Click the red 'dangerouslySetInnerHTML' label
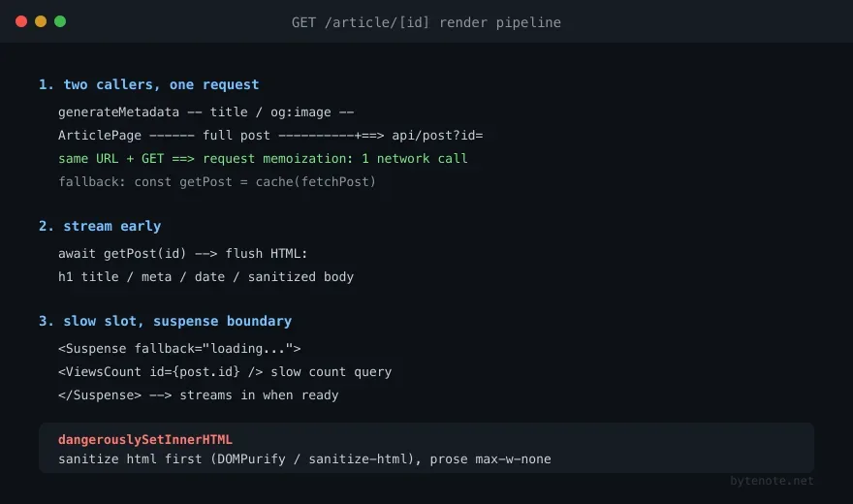Viewport: 853px width, 504px height. pos(145,439)
